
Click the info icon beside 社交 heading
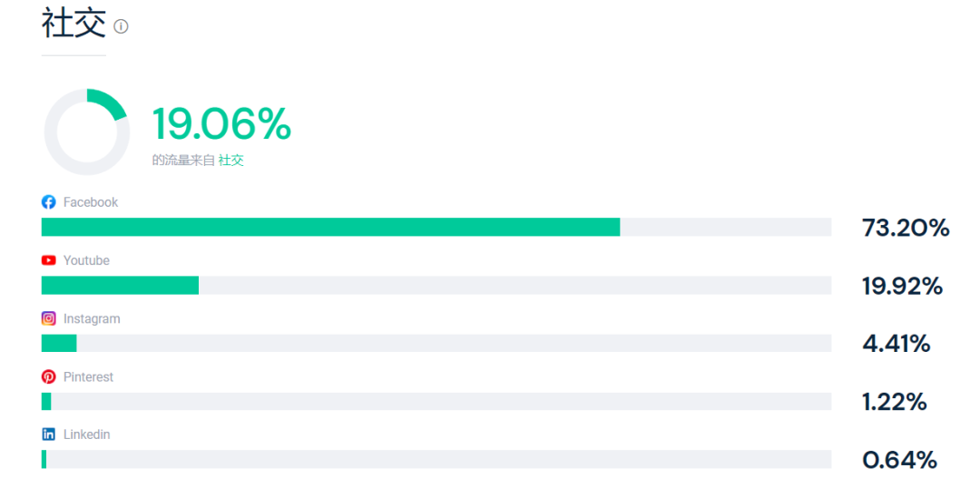pos(121,26)
